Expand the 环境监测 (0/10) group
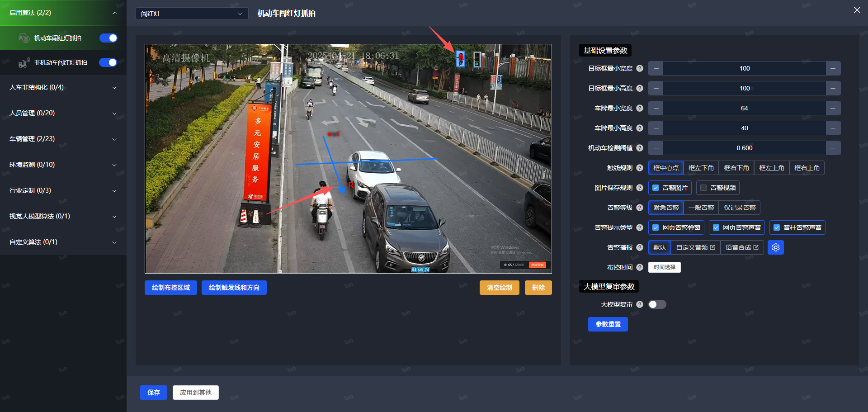Image resolution: width=868 pixels, height=412 pixels. point(63,165)
